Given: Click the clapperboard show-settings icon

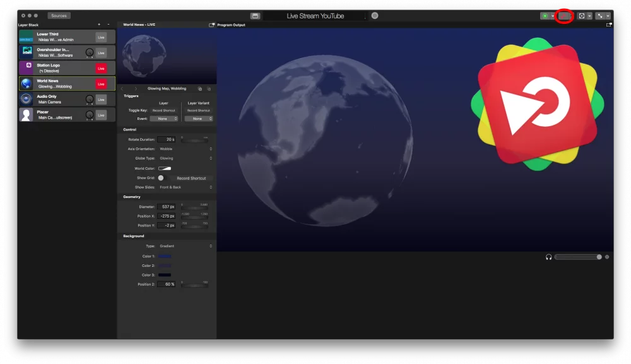Looking at the screenshot, I should (x=255, y=16).
